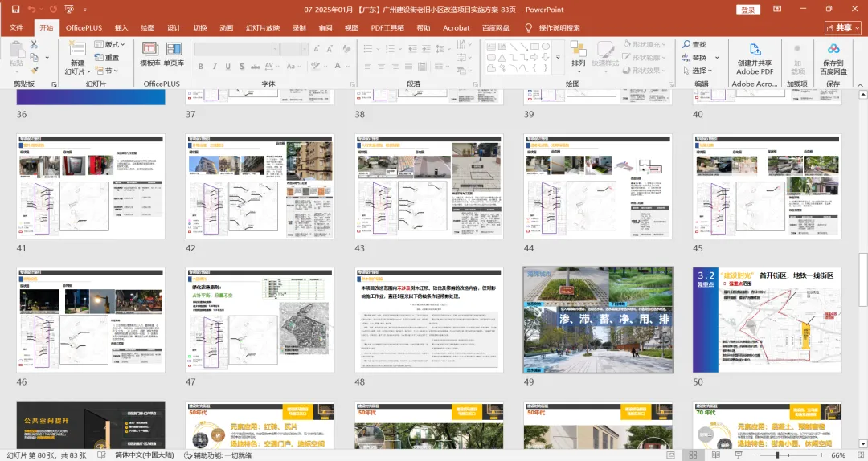Click 形状轮廓 shape outline button
The width and height of the screenshot is (868, 461).
645,58
